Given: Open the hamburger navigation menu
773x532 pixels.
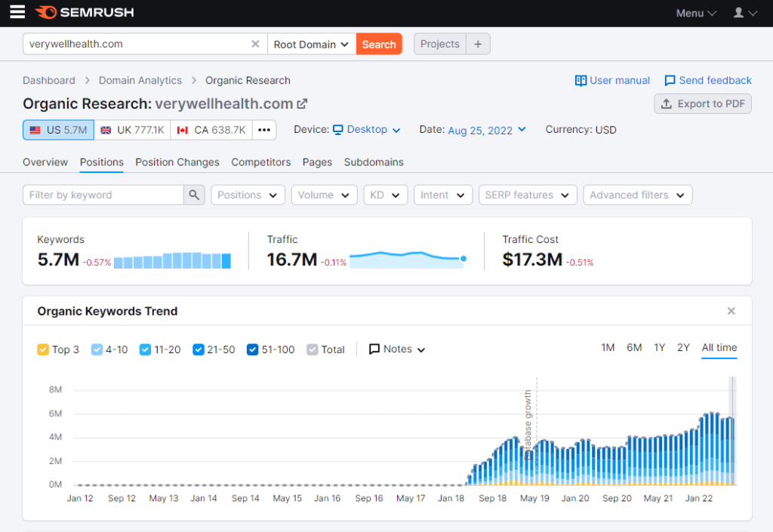Looking at the screenshot, I should tap(17, 12).
